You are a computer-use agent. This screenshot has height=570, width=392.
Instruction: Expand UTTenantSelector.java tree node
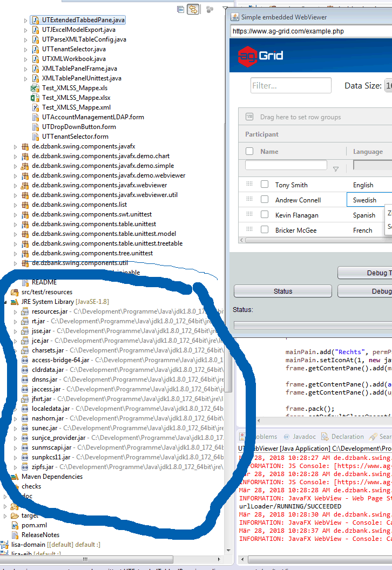pyautogui.click(x=25, y=49)
